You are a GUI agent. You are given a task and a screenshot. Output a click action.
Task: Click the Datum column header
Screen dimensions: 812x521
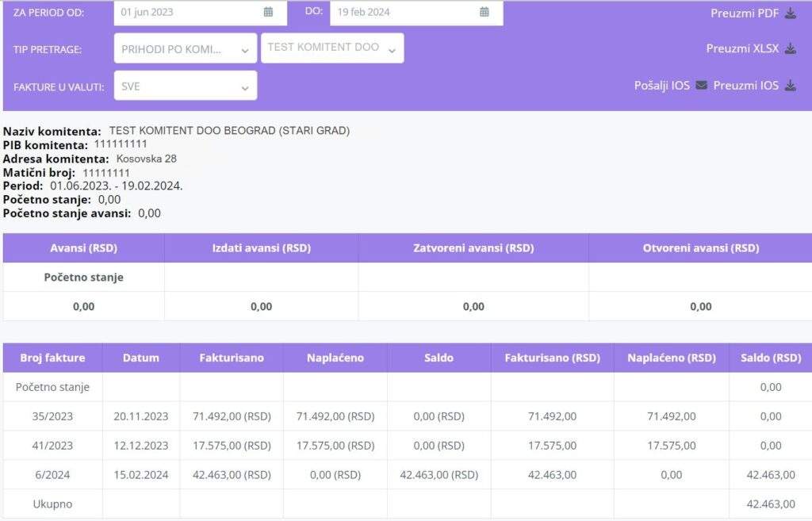click(141, 358)
